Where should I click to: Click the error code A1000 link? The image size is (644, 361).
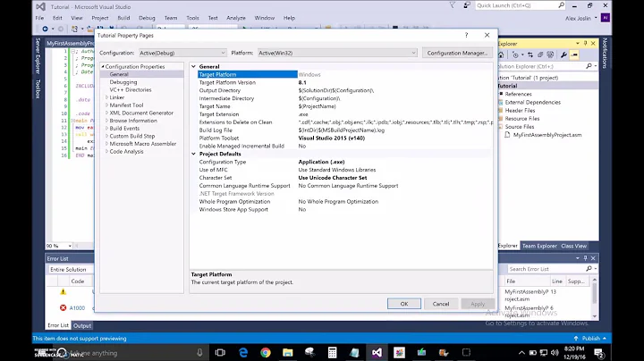[x=77, y=307]
